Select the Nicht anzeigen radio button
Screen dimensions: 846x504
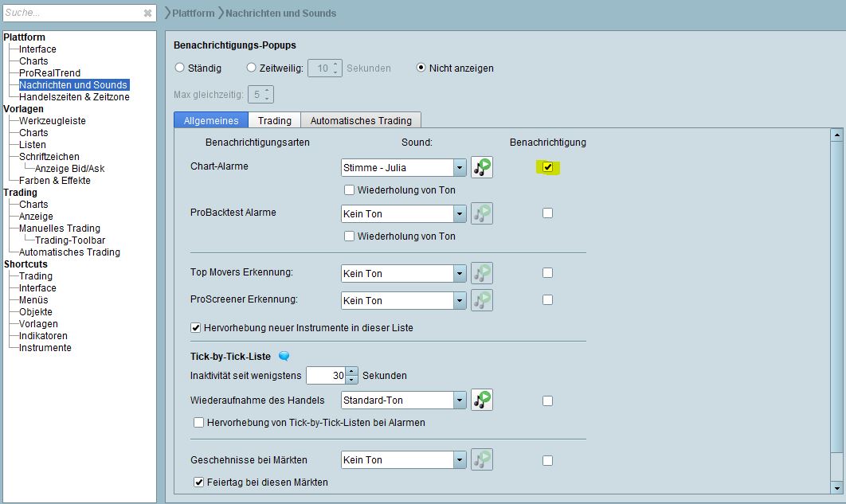[421, 68]
